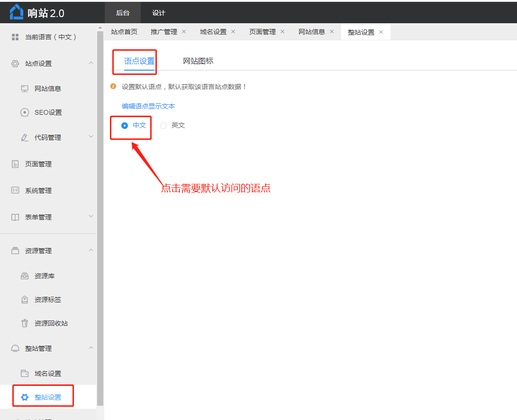Click the 系统管理 sidebar icon
Image resolution: width=517 pixels, height=420 pixels.
pos(15,191)
